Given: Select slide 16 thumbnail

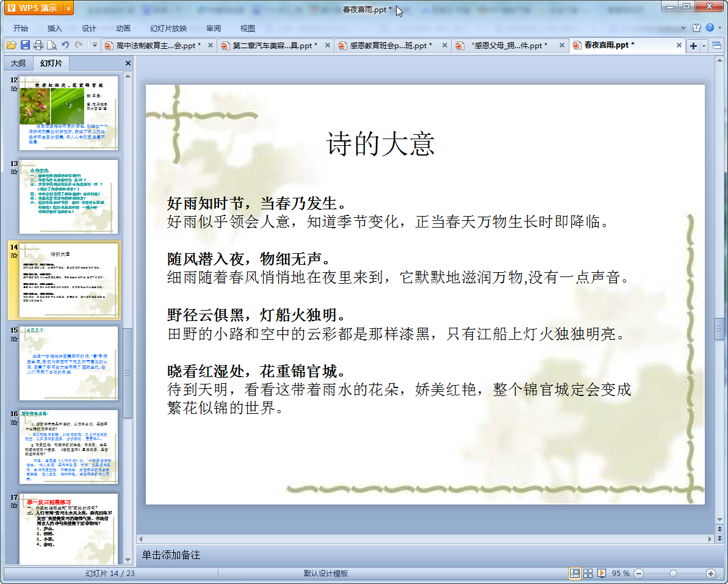Looking at the screenshot, I should (68, 447).
